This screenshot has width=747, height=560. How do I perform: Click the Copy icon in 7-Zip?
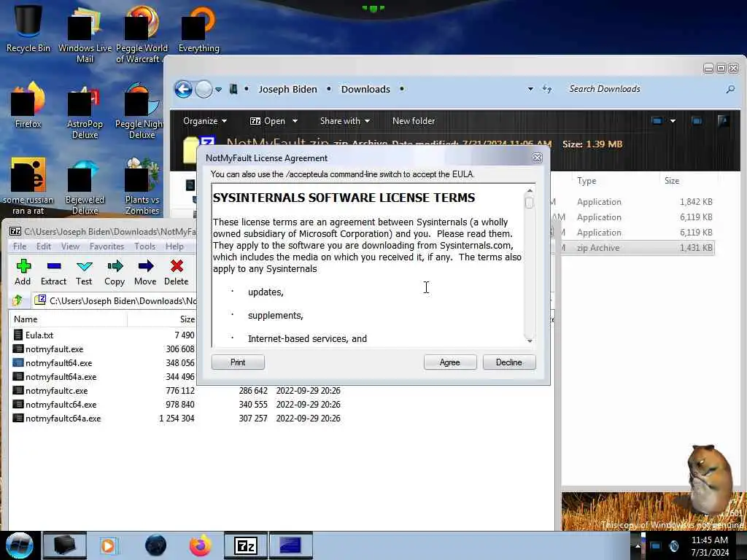115,272
